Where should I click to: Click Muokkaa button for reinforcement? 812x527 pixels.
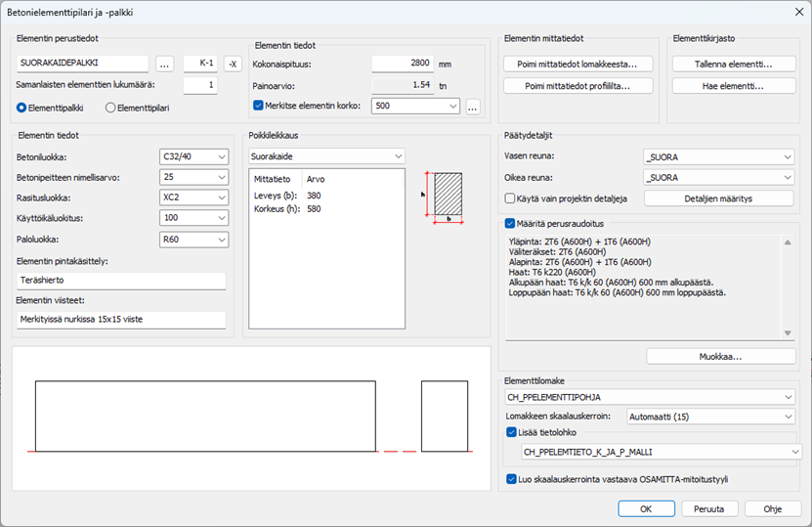coord(719,357)
